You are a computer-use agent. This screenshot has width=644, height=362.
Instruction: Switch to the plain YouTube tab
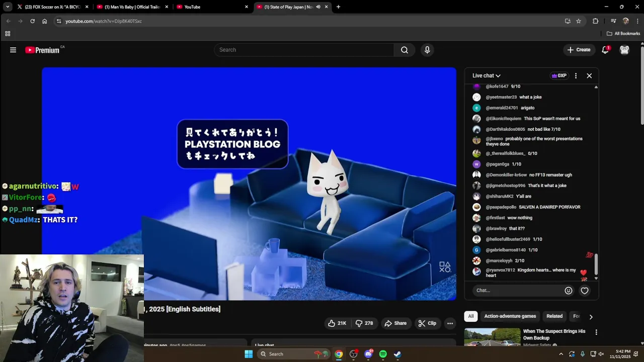(212, 7)
